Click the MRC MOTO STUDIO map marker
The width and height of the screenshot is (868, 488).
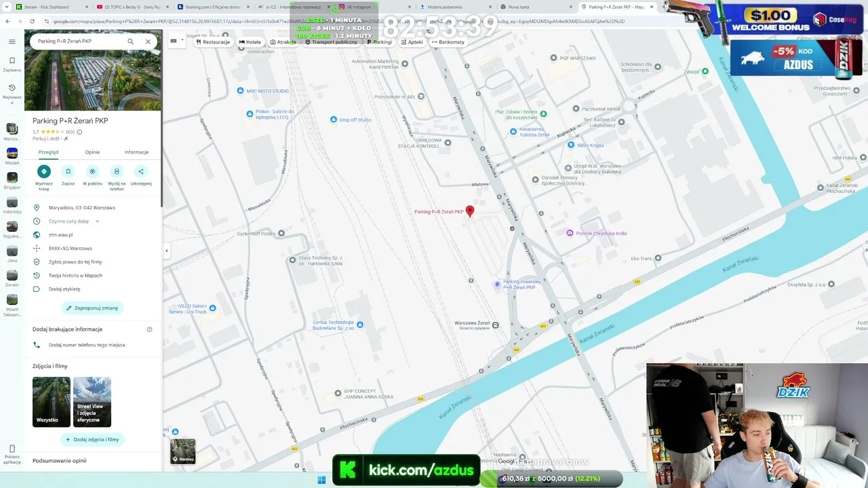tap(240, 91)
